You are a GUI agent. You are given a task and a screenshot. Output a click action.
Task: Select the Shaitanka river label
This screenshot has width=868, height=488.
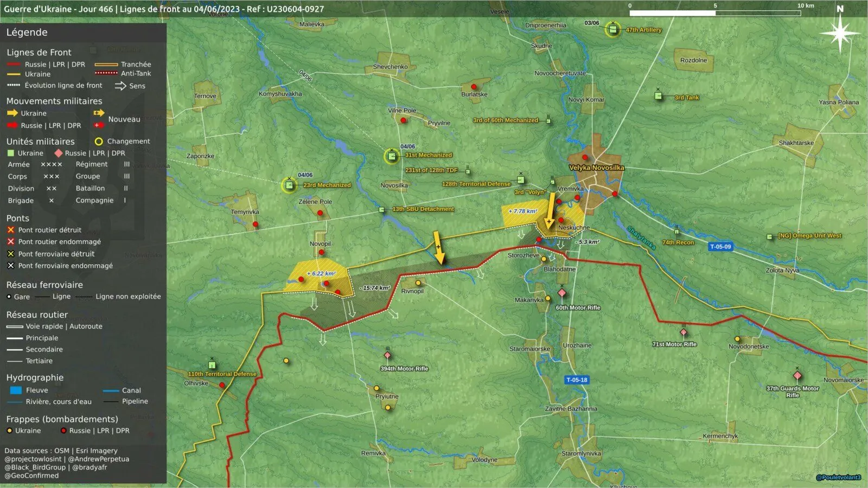[641, 238]
